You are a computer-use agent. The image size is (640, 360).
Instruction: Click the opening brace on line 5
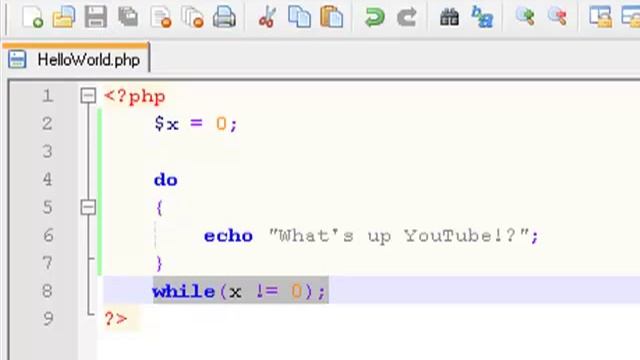click(159, 208)
